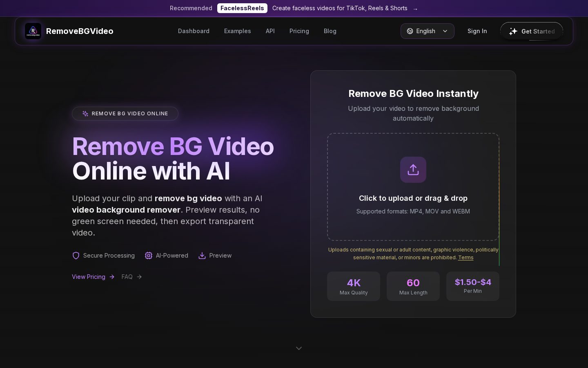The width and height of the screenshot is (588, 368).
Task: Click the 'Recommended' label in the banner
Action: click(191, 8)
